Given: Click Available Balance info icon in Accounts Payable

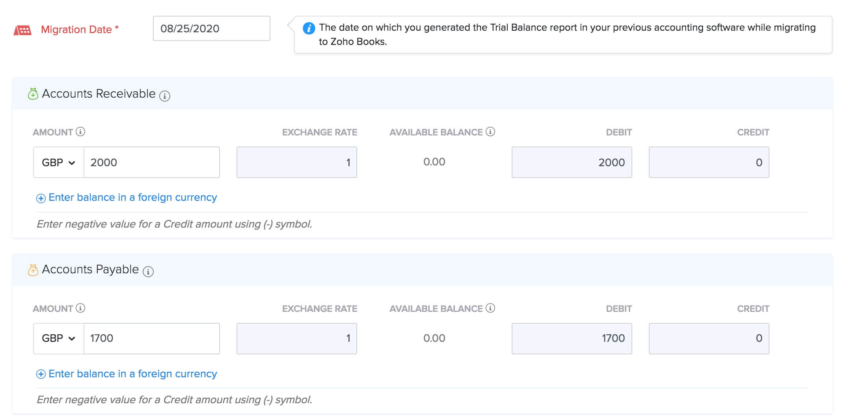Looking at the screenshot, I should [x=490, y=308].
